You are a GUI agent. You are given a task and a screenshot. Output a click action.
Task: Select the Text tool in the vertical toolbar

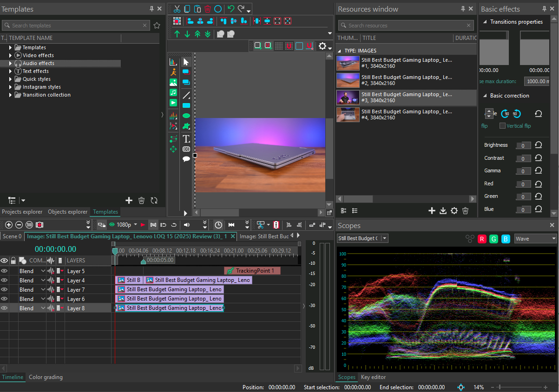point(186,139)
